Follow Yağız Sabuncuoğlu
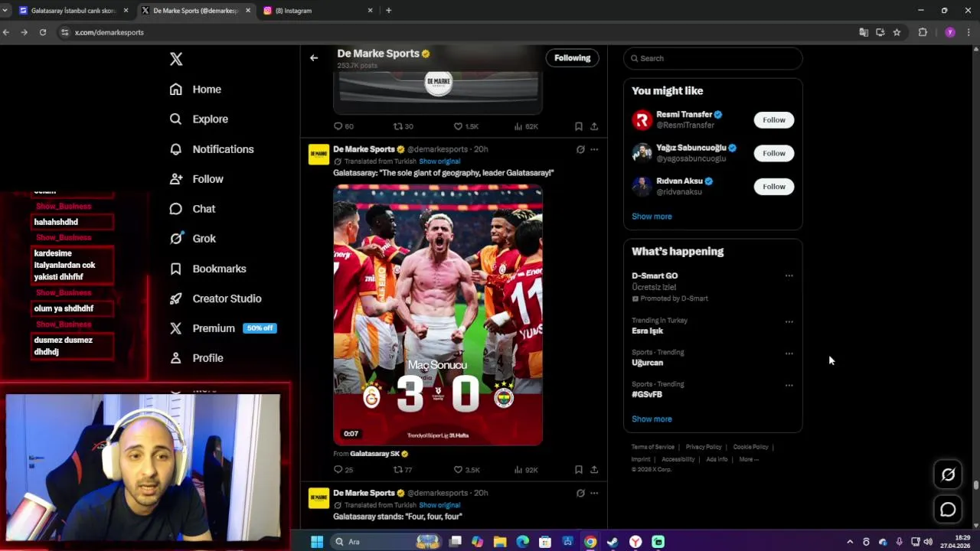Screen dimensions: 980x551 pos(774,153)
